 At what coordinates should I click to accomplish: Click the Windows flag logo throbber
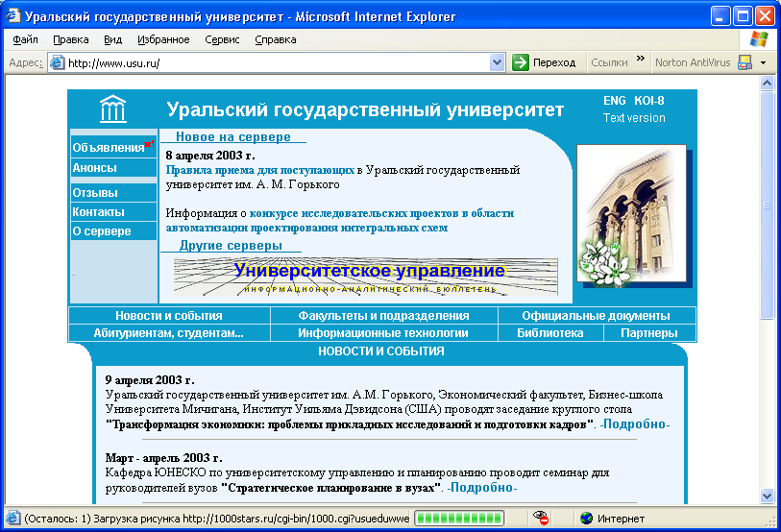click(x=759, y=39)
